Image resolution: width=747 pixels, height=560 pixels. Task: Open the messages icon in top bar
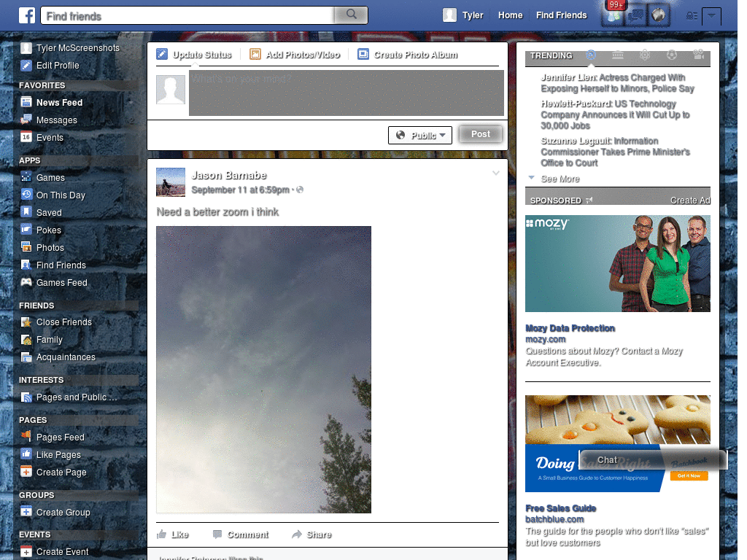(635, 15)
